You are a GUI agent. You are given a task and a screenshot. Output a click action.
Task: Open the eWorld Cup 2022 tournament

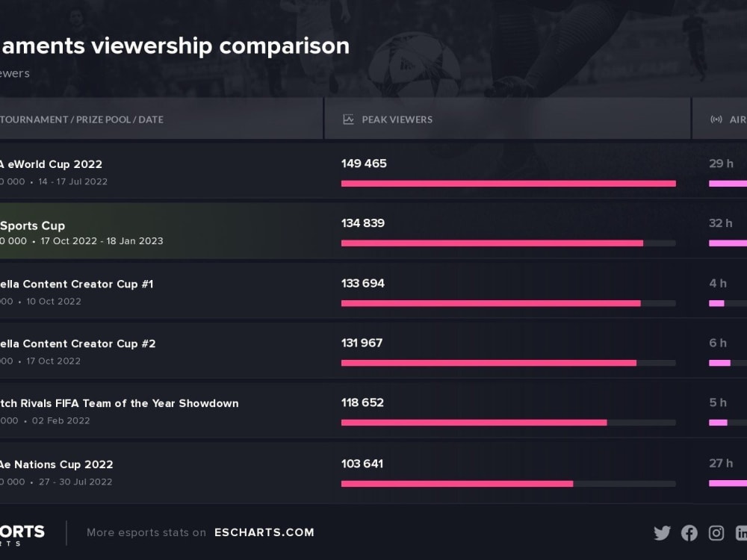[x=51, y=164]
